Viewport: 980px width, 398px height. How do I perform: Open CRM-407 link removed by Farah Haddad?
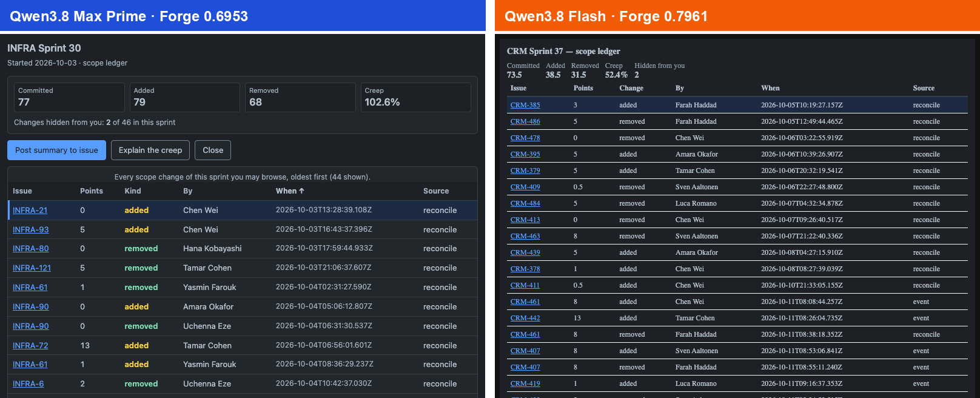coord(525,367)
